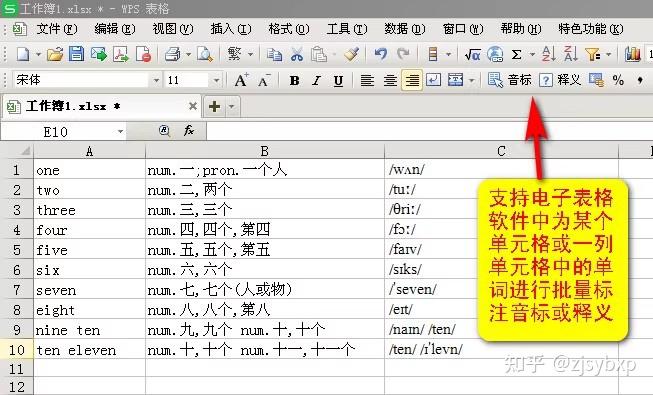Select cell 'num.六,六个'
653x395 pixels.
pyautogui.click(x=264, y=270)
